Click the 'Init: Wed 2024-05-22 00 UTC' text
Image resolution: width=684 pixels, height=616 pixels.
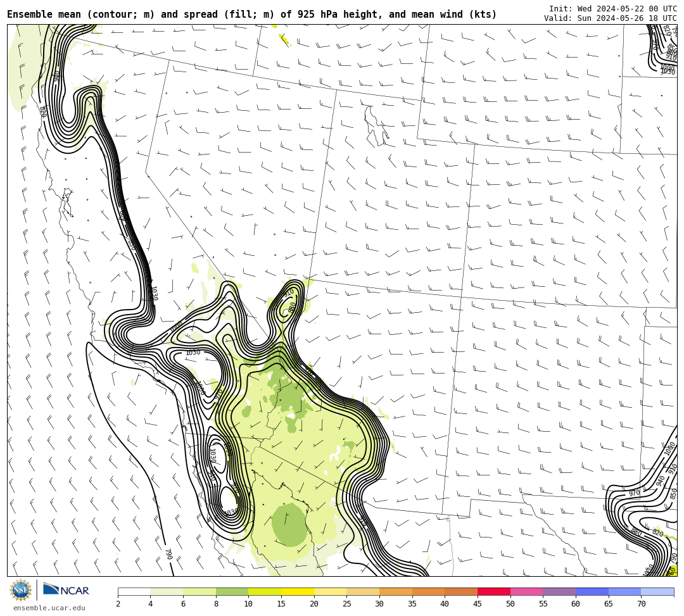tap(613, 9)
